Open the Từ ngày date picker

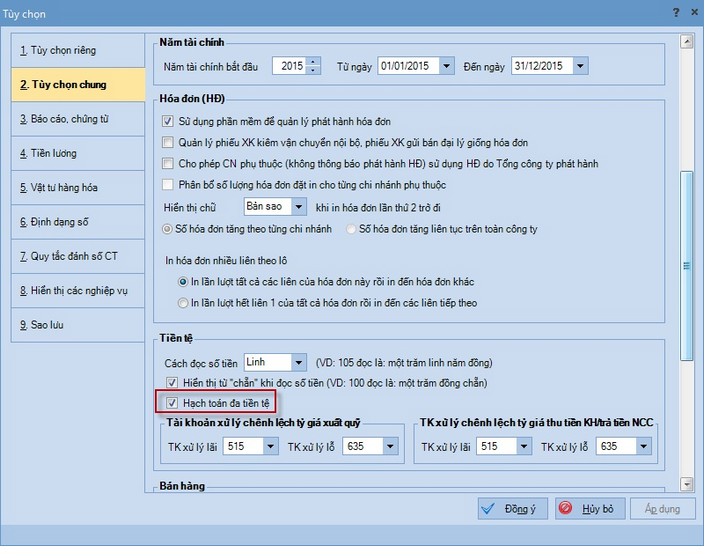click(x=446, y=66)
